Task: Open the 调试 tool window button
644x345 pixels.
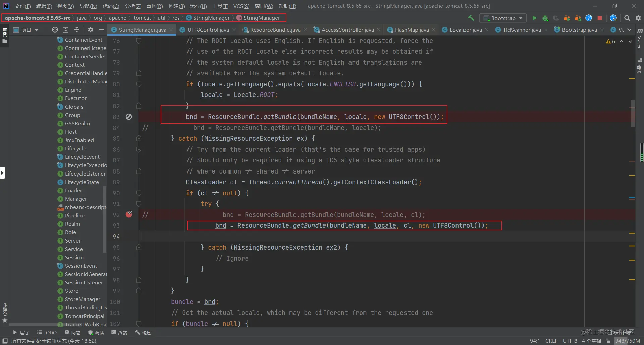Action: 96,332
